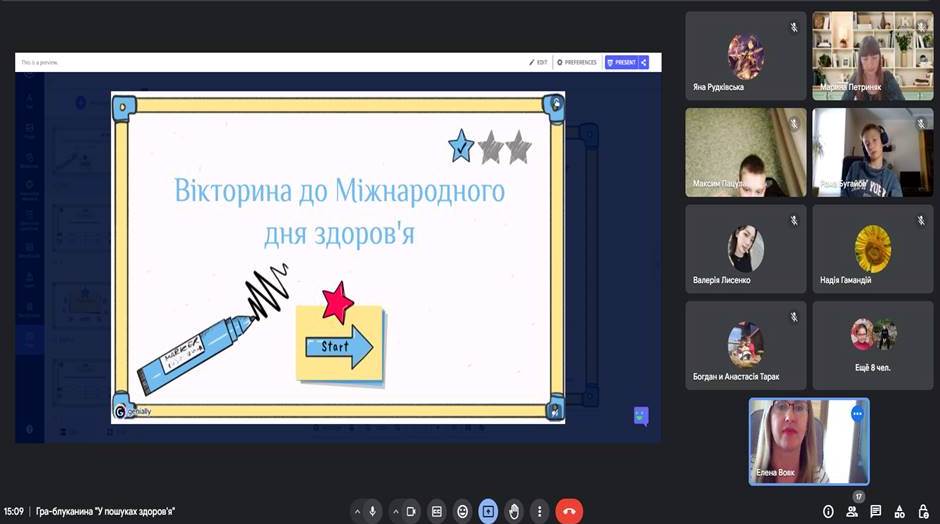Click the highlighted Present screen button
940x524 pixels.
pos(488,511)
